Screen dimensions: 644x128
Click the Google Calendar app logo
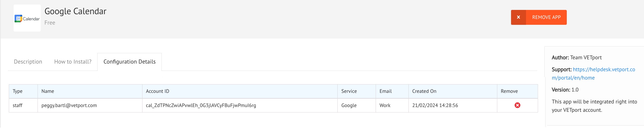pos(27,18)
